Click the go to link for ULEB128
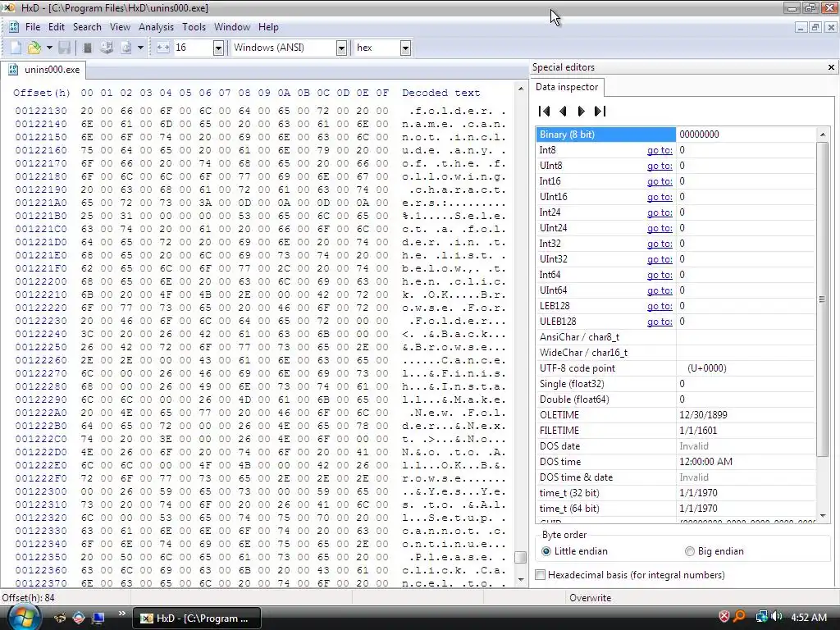Viewport: 840px width, 630px height. 660,322
